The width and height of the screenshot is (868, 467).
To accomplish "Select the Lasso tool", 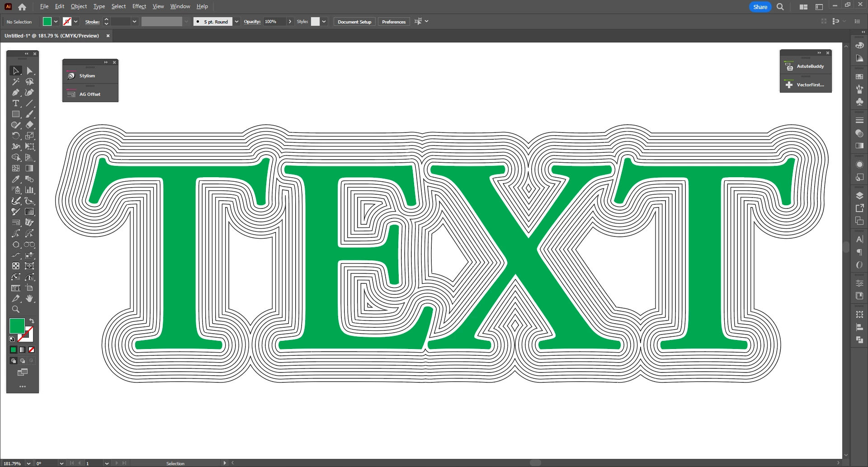I will [x=29, y=81].
